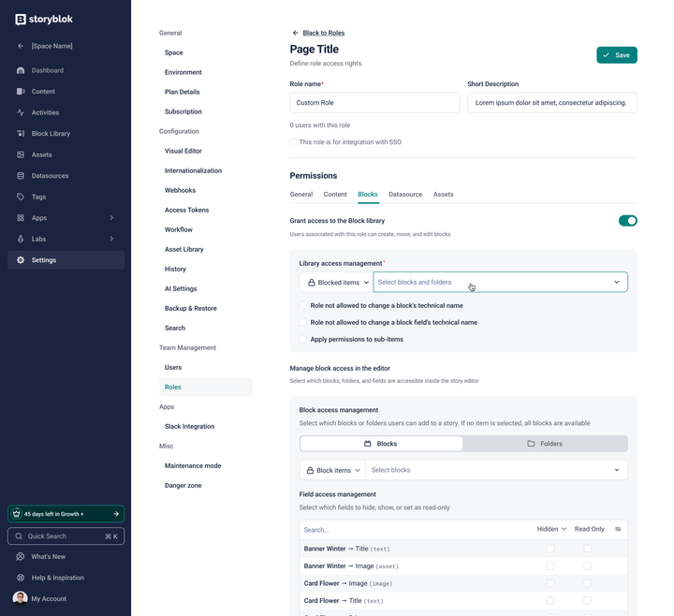Screen dimensions: 674x616
Task: Open Dashboard from the sidebar icon
Action: click(21, 70)
